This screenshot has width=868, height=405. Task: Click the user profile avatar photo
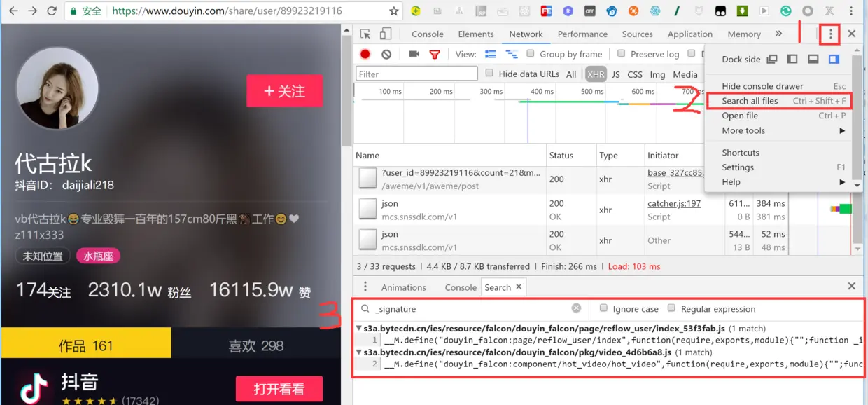(x=57, y=90)
